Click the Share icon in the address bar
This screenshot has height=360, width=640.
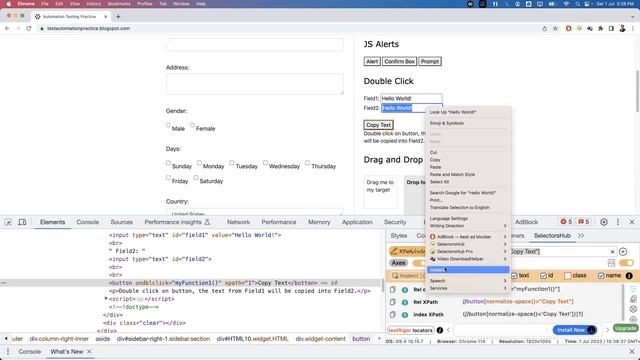(x=544, y=28)
